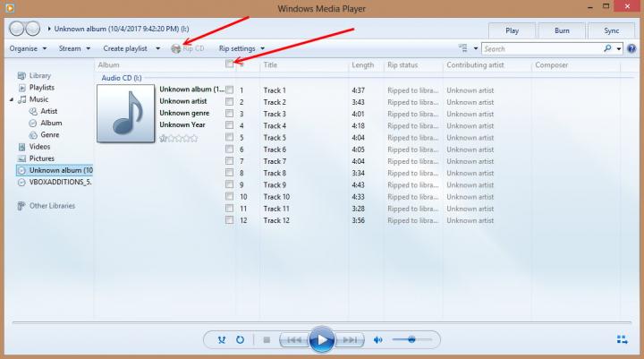Select Videos in the navigation pane
Image resolution: width=644 pixels, height=359 pixels.
point(39,147)
